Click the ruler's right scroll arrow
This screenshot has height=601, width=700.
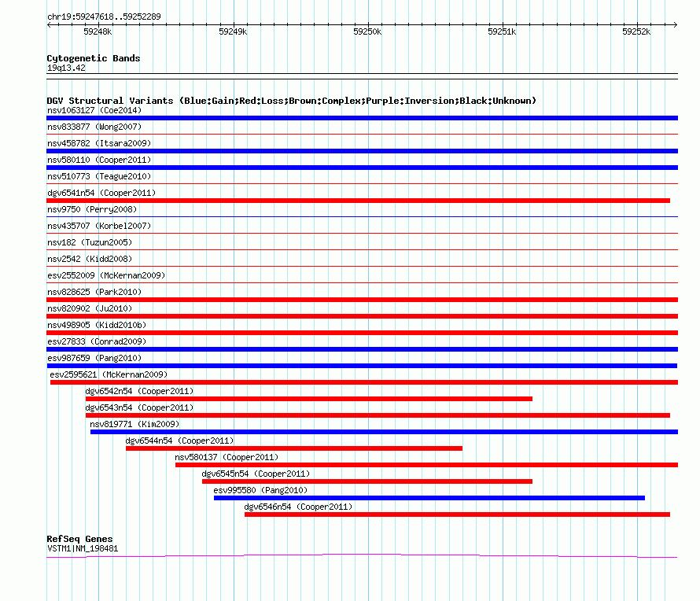[x=676, y=24]
